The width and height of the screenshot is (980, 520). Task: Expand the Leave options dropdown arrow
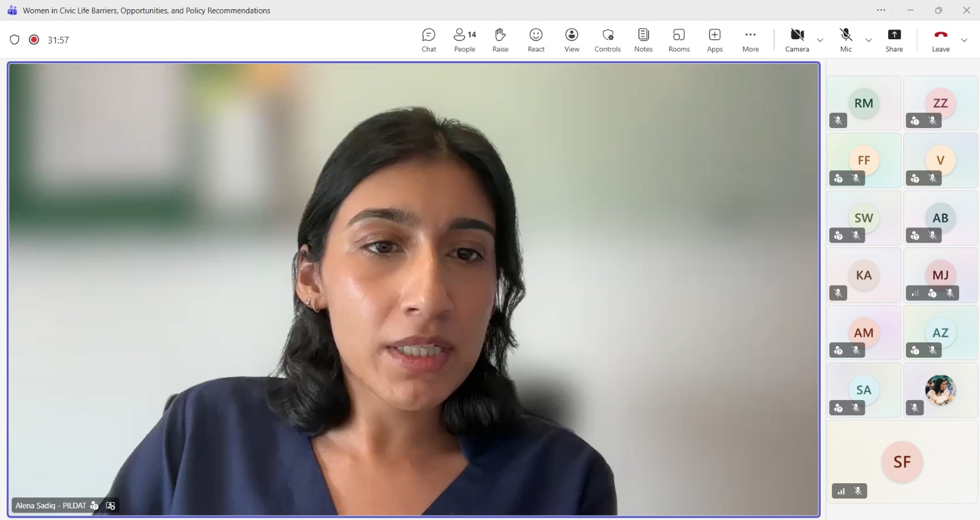964,40
